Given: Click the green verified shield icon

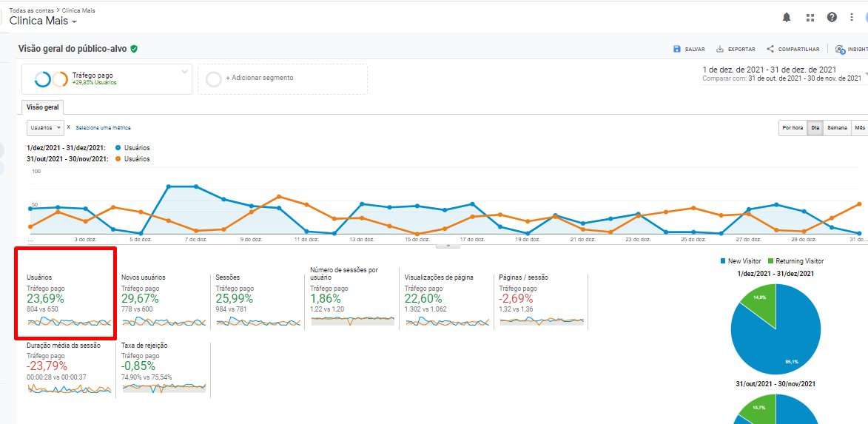Looking at the screenshot, I should (134, 49).
